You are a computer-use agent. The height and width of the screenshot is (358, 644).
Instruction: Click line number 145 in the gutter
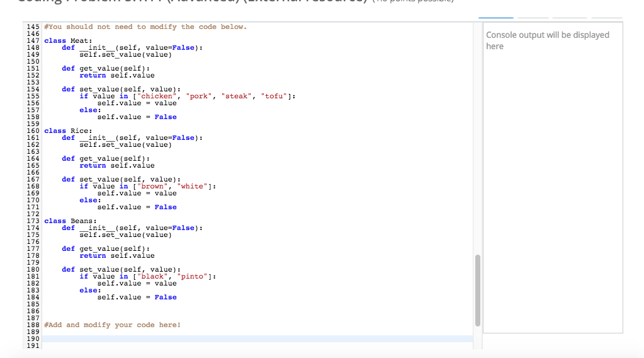coord(33,26)
